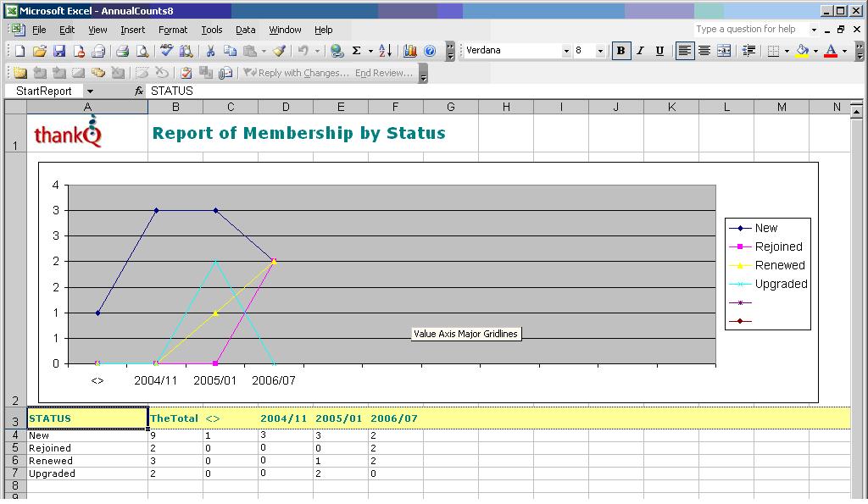868x504 pixels.
Task: Create a new blank workbook
Action: tap(20, 51)
